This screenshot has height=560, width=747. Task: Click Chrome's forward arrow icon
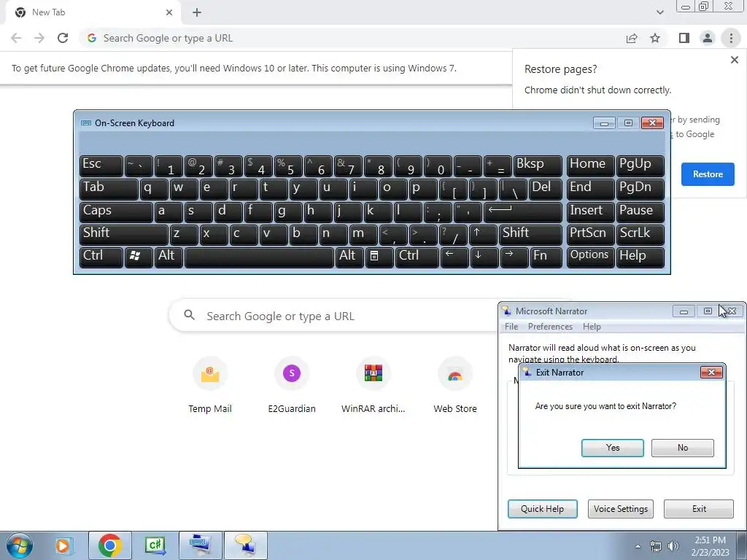pos(39,38)
